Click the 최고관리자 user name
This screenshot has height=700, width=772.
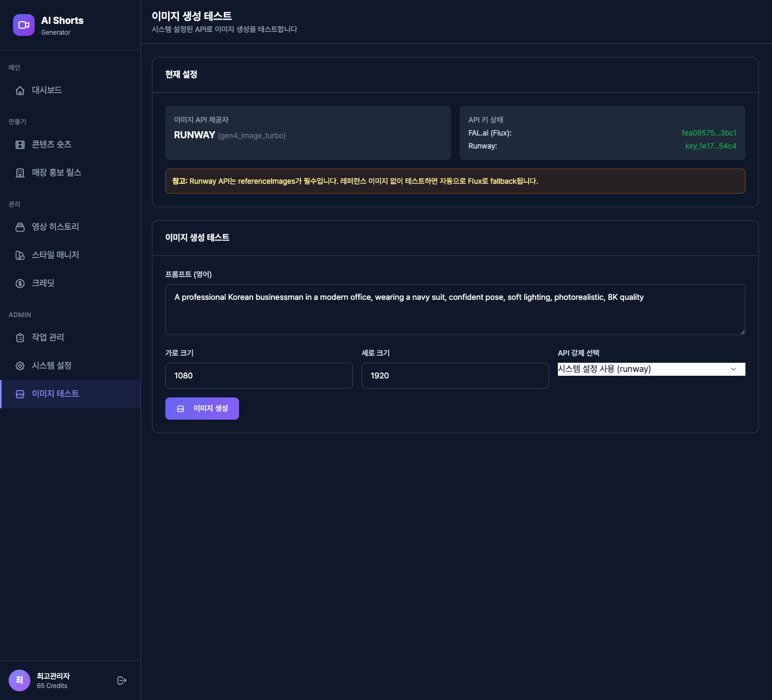click(x=53, y=676)
